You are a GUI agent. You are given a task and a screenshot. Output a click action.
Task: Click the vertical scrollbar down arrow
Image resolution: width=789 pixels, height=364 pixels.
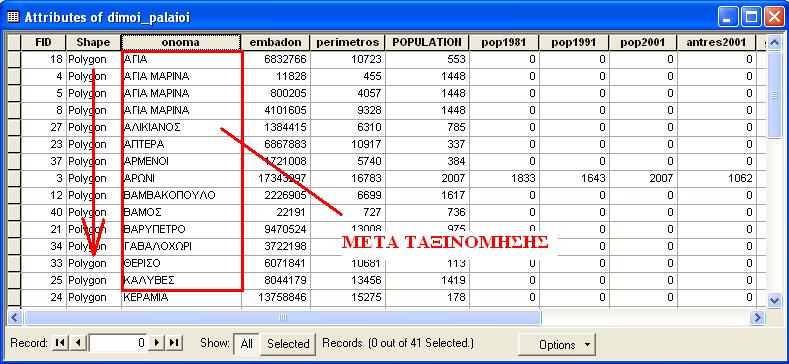tap(774, 300)
